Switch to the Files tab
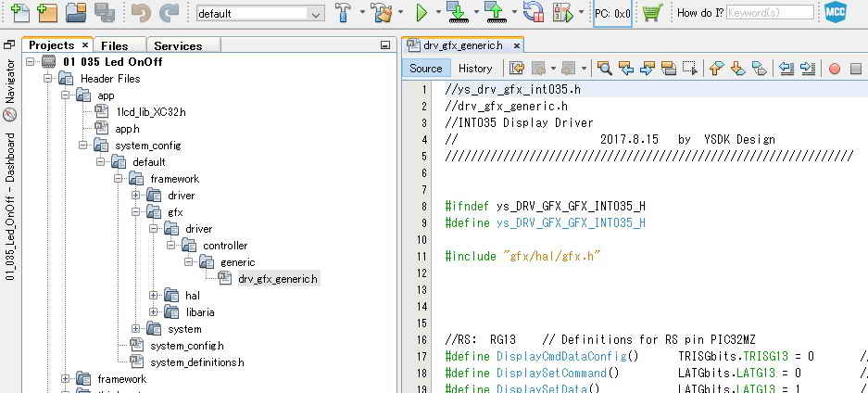Image resolution: width=868 pixels, height=393 pixels. [x=115, y=45]
